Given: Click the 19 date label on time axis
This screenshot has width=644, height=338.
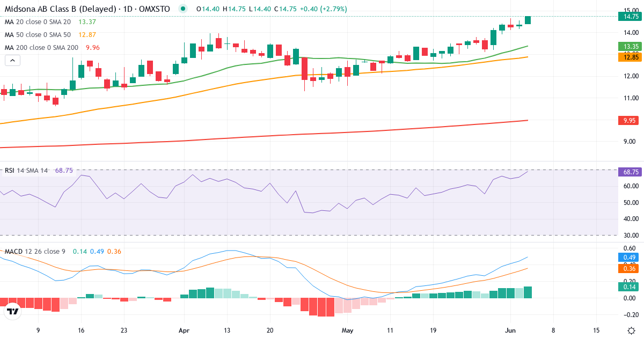Looking at the screenshot, I should click(x=433, y=330).
